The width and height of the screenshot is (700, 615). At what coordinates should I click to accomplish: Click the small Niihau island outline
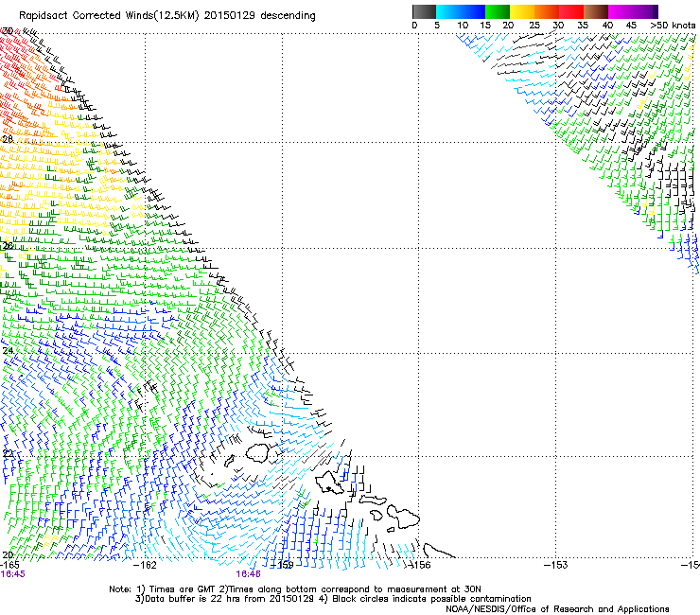point(230,461)
